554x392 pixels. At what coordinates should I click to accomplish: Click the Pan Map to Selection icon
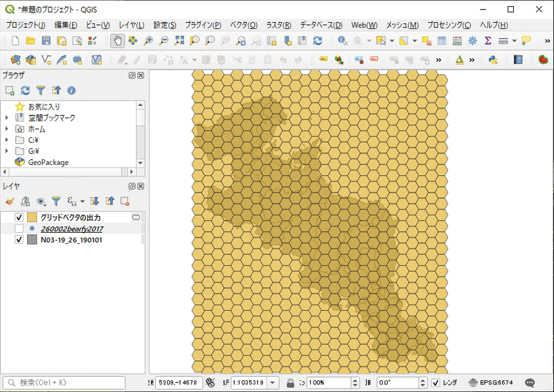coord(133,41)
